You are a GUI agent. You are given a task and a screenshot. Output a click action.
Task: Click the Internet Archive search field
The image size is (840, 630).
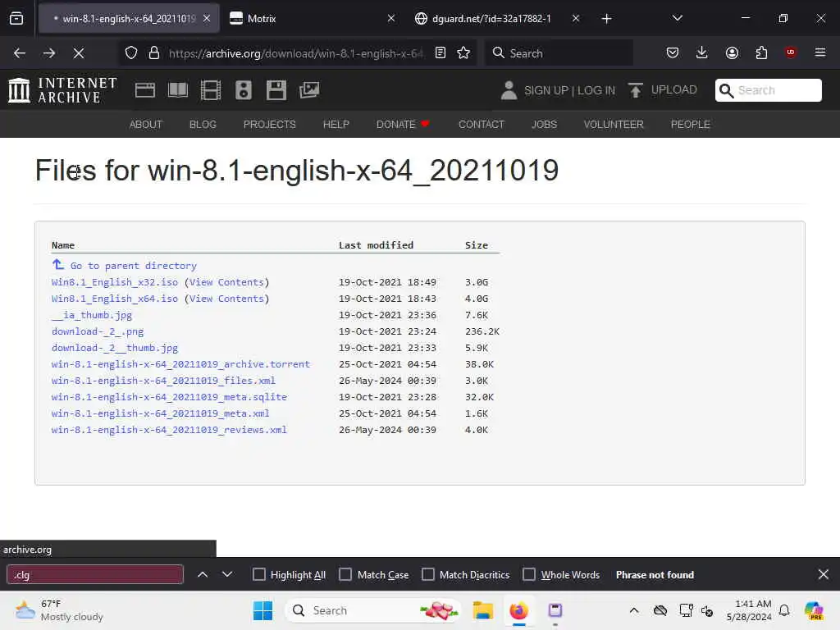coord(768,90)
